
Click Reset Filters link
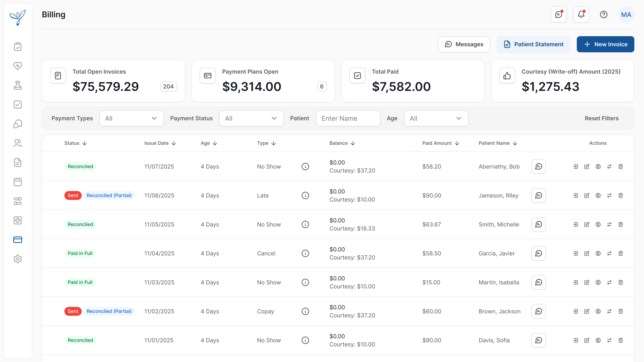[x=602, y=118]
